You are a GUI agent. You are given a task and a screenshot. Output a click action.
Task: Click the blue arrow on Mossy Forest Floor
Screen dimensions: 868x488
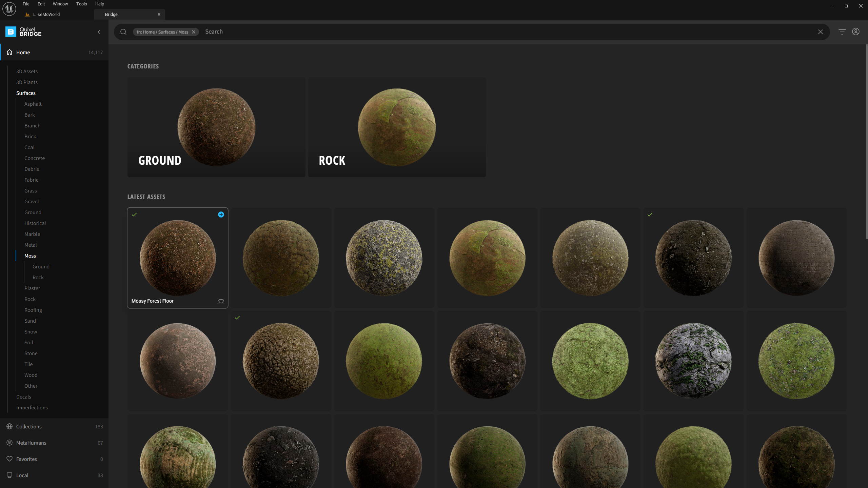[221, 215]
